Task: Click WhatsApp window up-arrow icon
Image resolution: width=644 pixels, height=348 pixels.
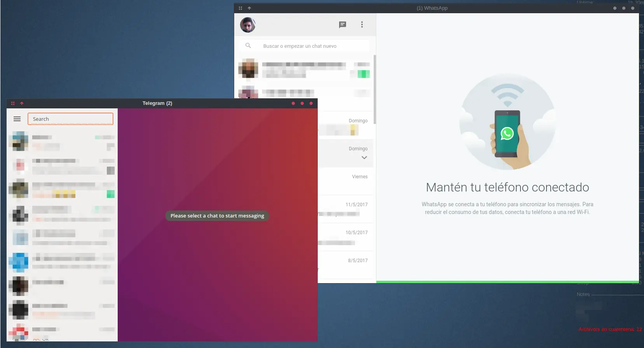Action: (x=249, y=8)
